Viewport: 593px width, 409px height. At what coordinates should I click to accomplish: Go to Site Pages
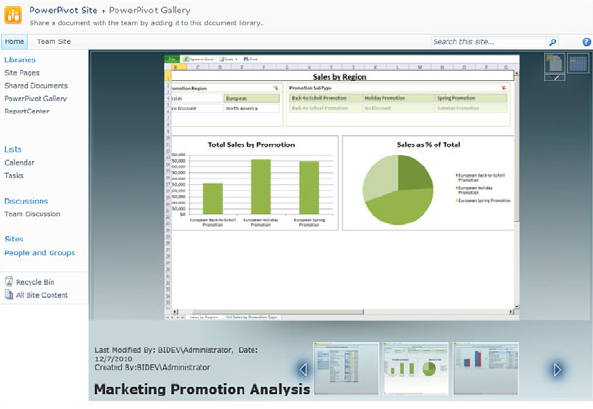[22, 73]
